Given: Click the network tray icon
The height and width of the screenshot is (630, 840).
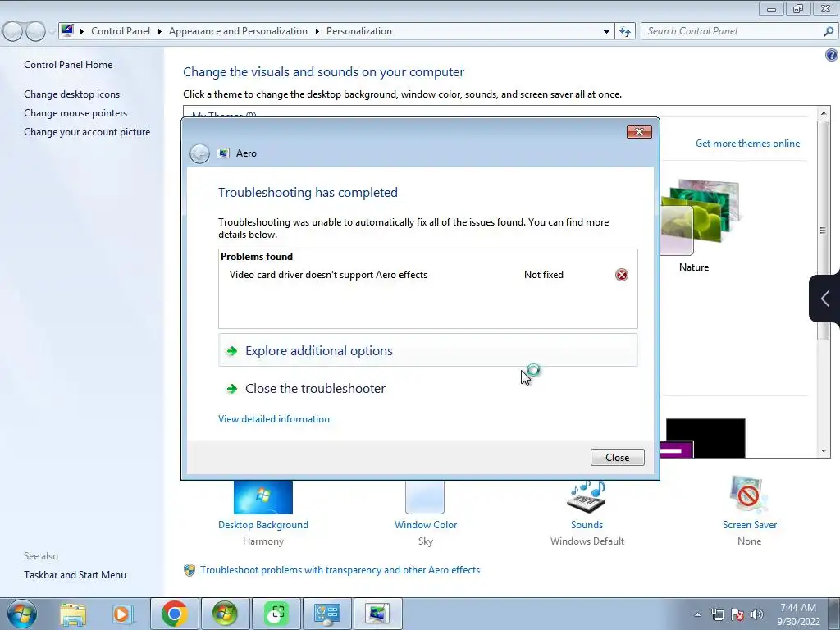Looking at the screenshot, I should (x=717, y=614).
